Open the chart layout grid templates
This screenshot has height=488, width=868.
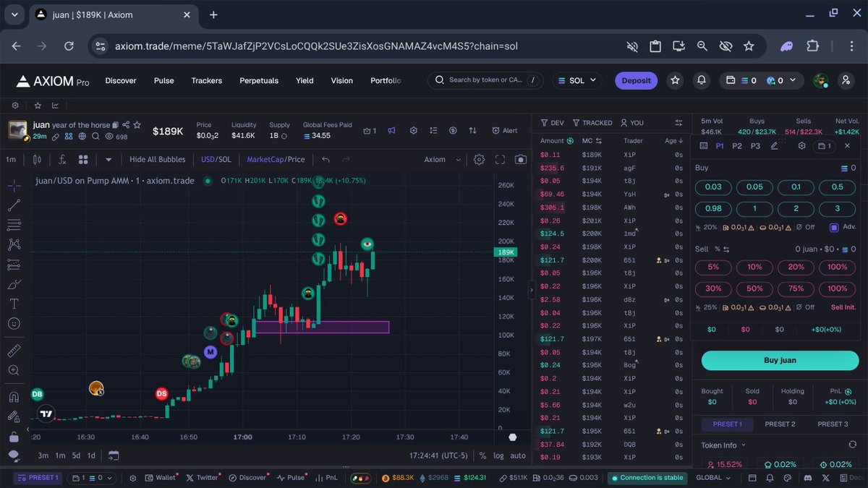83,160
